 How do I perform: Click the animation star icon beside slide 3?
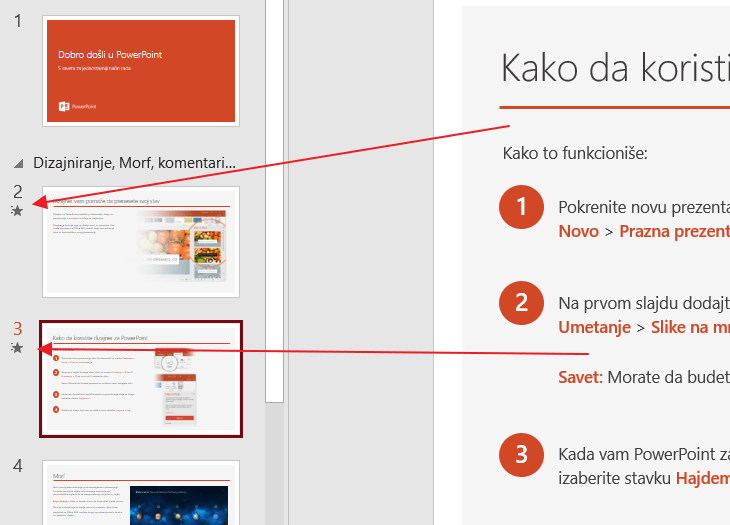point(17,348)
